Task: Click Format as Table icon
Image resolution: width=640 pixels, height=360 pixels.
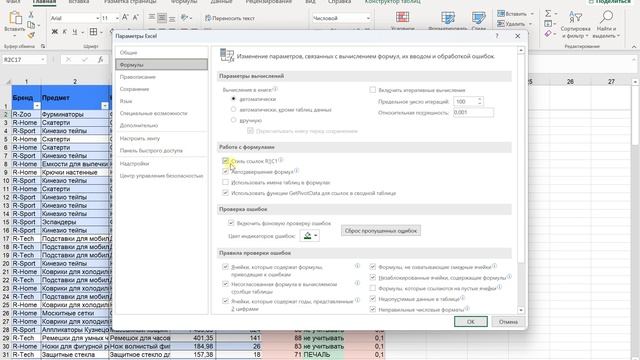Action: [x=448, y=18]
